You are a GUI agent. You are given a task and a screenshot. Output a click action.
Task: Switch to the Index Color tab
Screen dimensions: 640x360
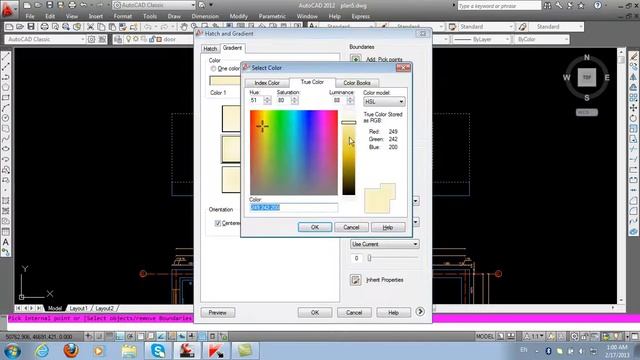pyautogui.click(x=267, y=83)
